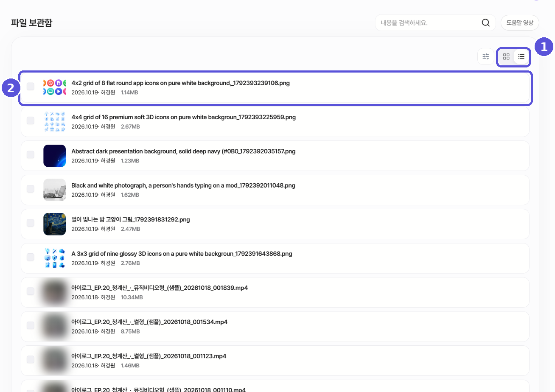Click the search magnifier icon
This screenshot has height=392, width=555.
(486, 22)
